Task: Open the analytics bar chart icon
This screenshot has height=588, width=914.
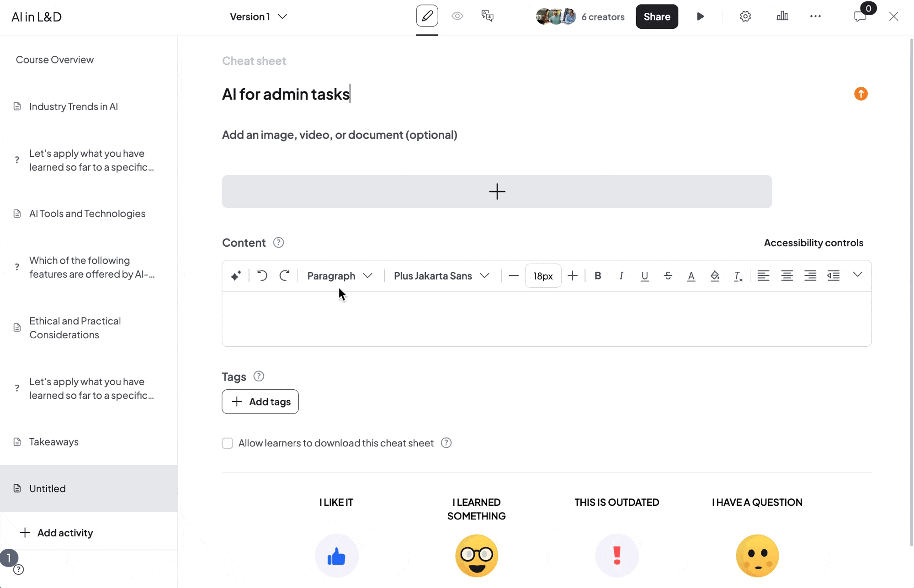Action: point(782,16)
